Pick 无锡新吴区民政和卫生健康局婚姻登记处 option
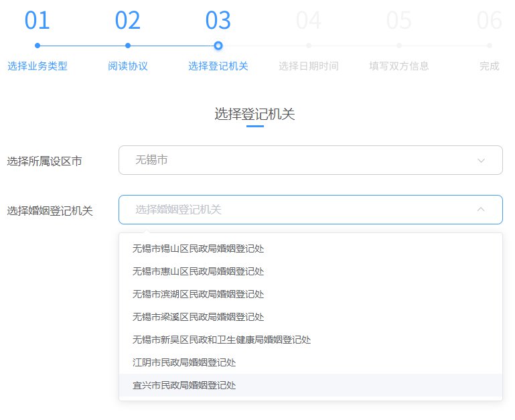The width and height of the screenshot is (515, 420). [x=222, y=340]
